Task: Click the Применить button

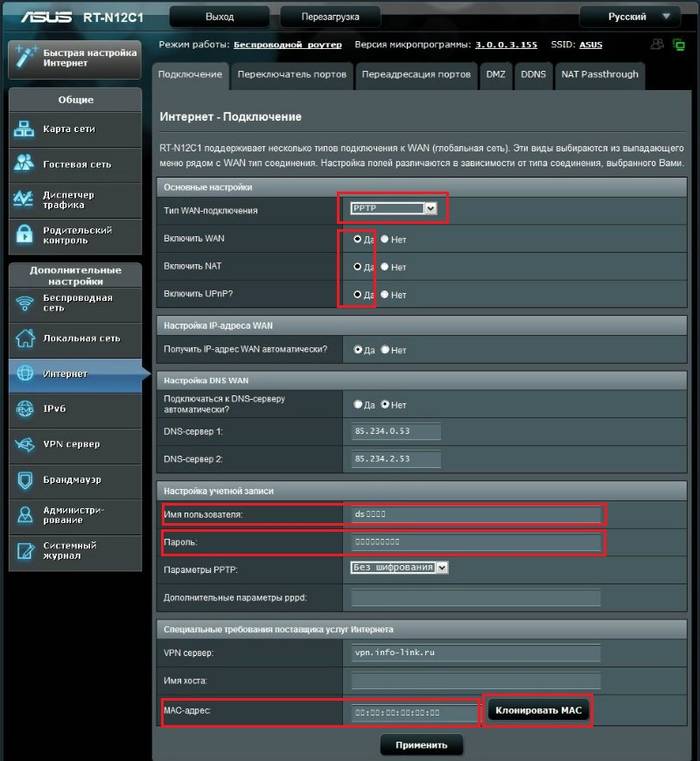Action: click(421, 745)
